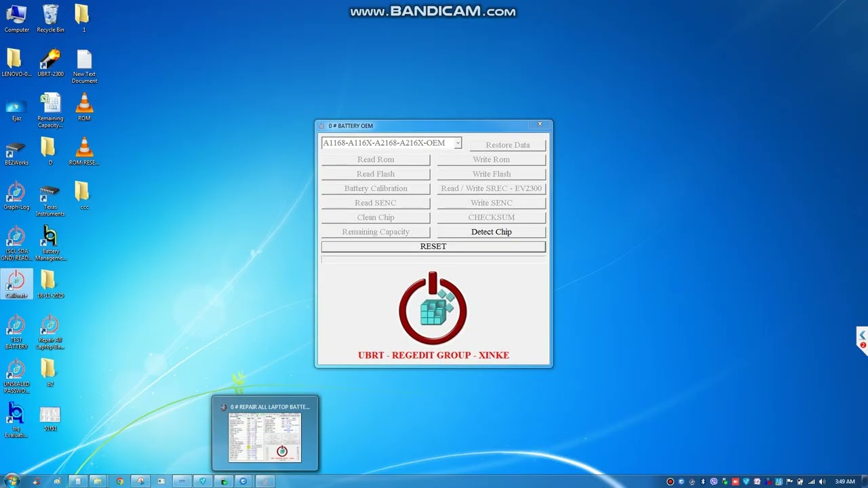This screenshot has height=488, width=868.
Task: Select the Repair All Laptop Ba... shortcut icon
Action: [x=50, y=332]
